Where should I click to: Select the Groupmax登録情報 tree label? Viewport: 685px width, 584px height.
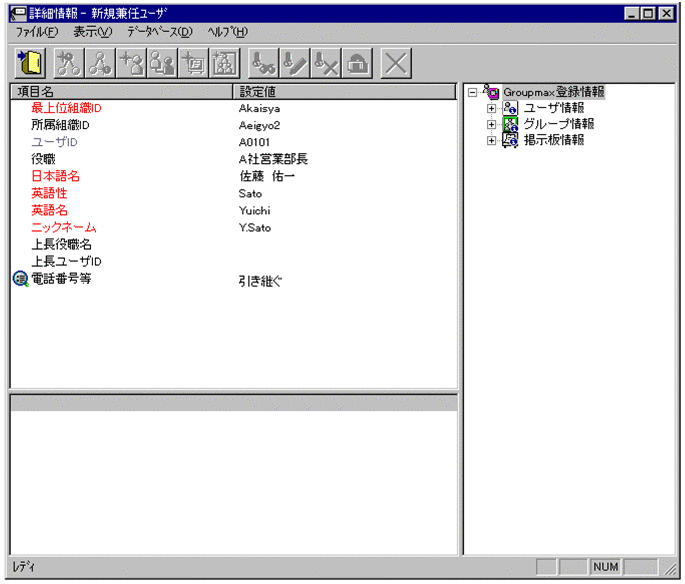click(554, 92)
